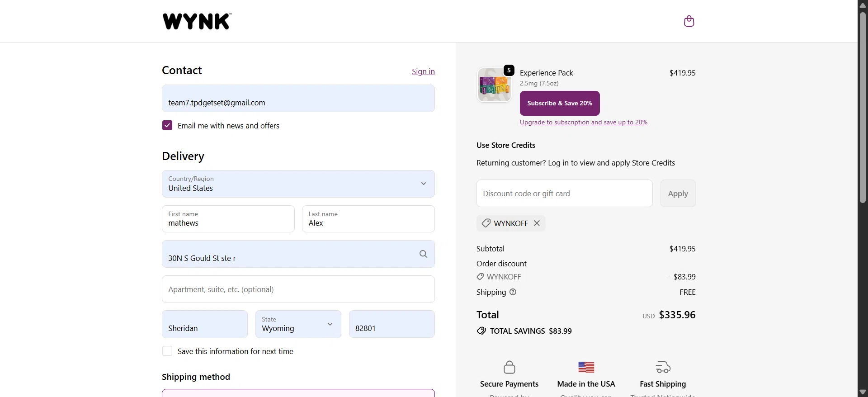Click the city field showing Sheridan
868x397 pixels.
[205, 324]
